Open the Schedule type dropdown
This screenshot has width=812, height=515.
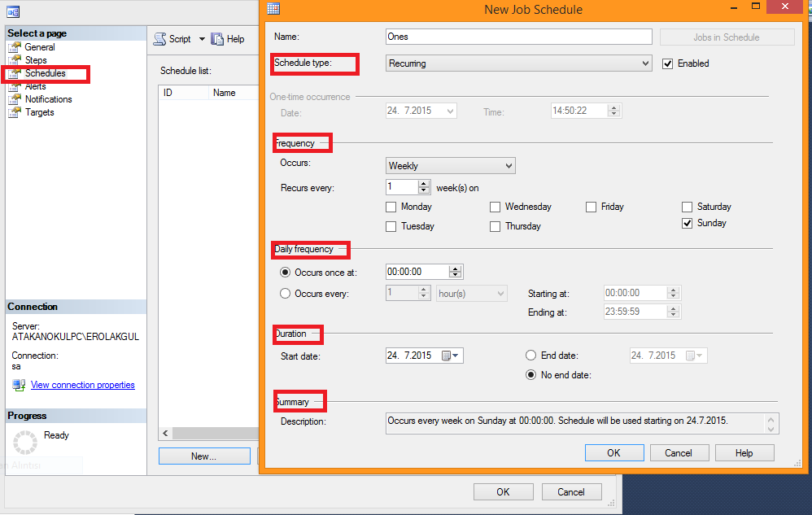coord(518,63)
